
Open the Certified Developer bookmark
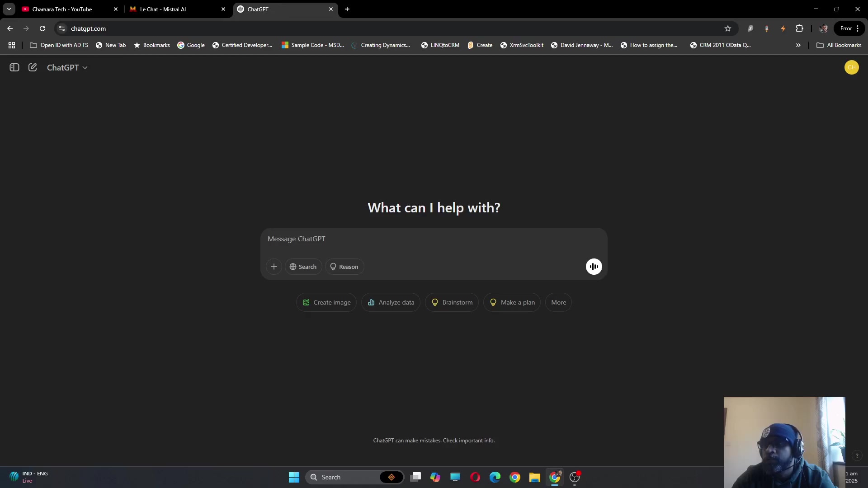(x=242, y=45)
